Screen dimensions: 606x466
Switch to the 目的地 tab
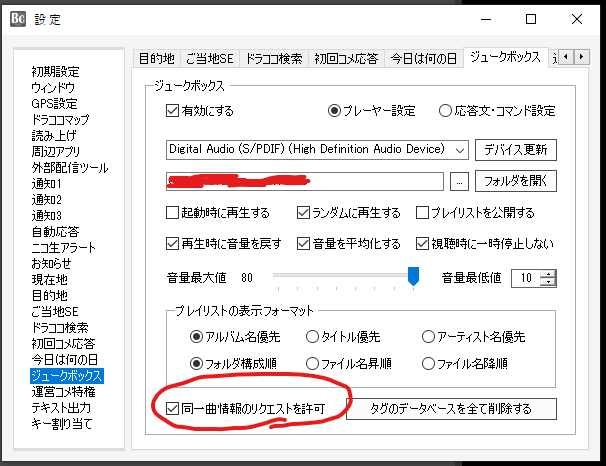click(x=157, y=59)
